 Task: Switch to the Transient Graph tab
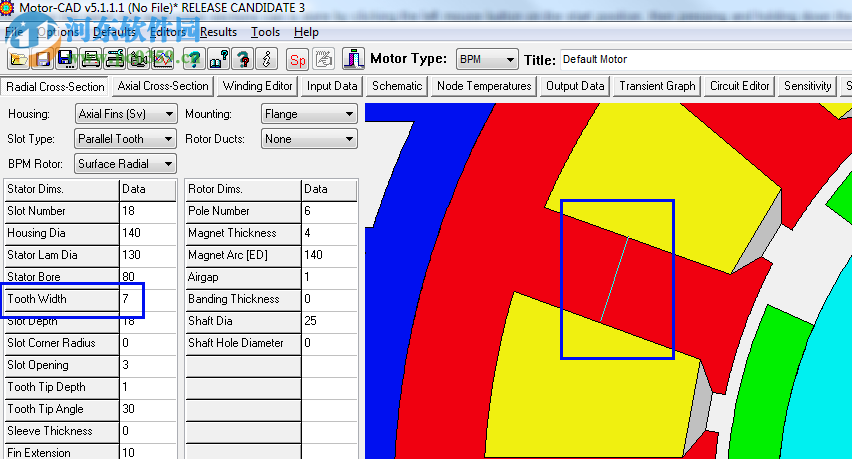click(657, 86)
